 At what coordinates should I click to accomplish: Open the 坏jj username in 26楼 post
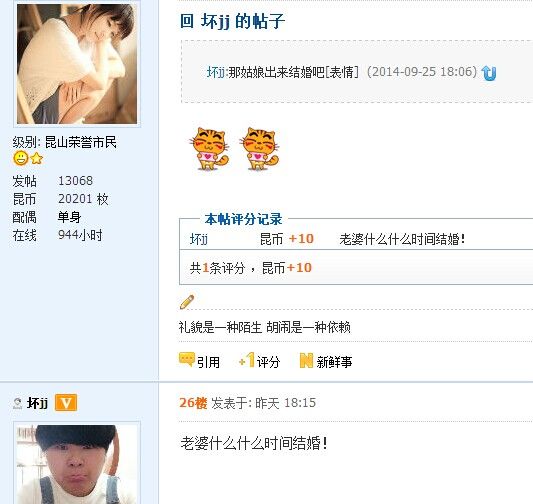37,403
